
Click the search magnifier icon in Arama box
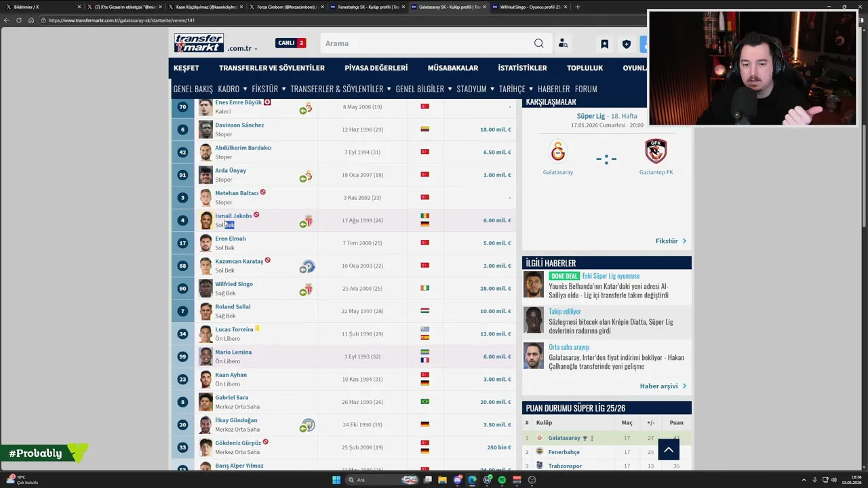(x=538, y=43)
